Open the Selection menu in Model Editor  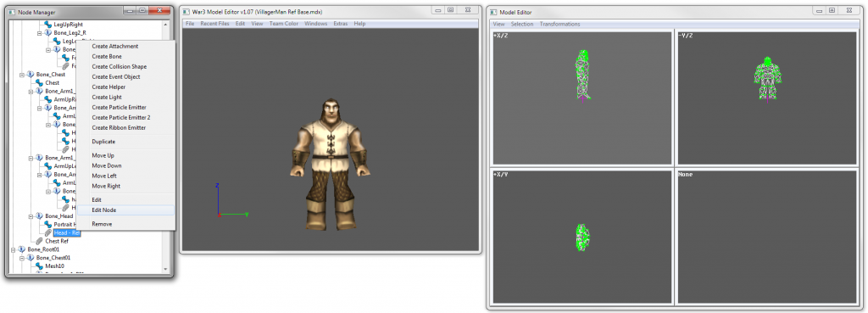pyautogui.click(x=522, y=25)
